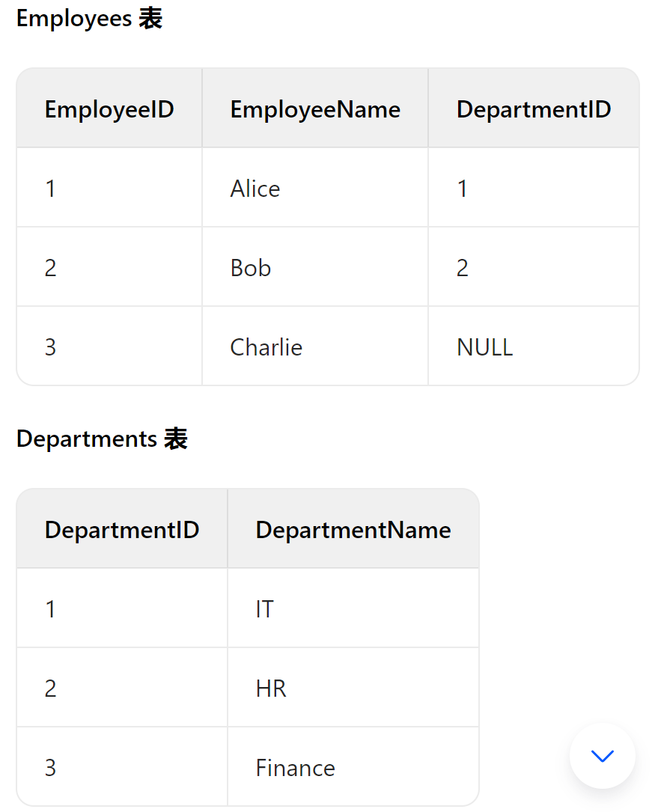This screenshot has width=652, height=812.
Task: Click the NULL DepartmentID cell
Action: click(x=534, y=347)
